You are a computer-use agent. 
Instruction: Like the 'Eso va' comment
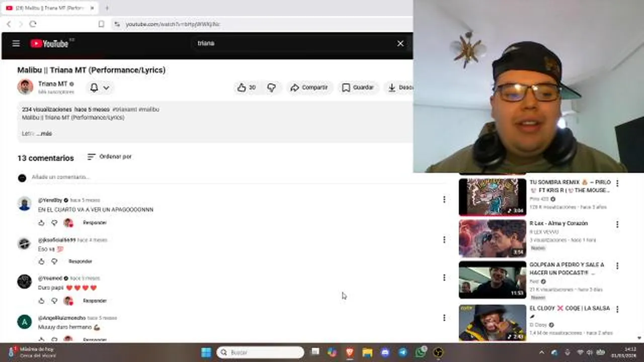(41, 261)
